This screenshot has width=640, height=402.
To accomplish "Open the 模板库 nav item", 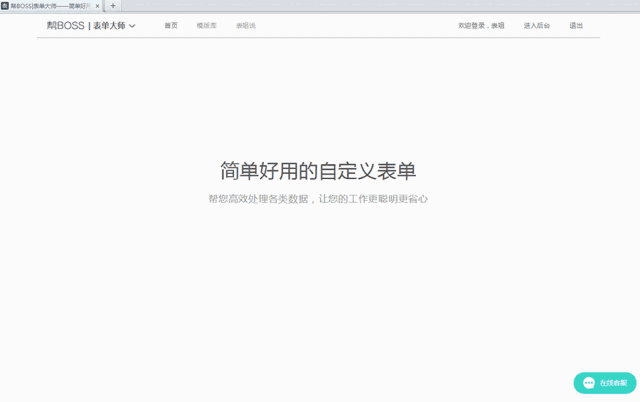I will [206, 25].
